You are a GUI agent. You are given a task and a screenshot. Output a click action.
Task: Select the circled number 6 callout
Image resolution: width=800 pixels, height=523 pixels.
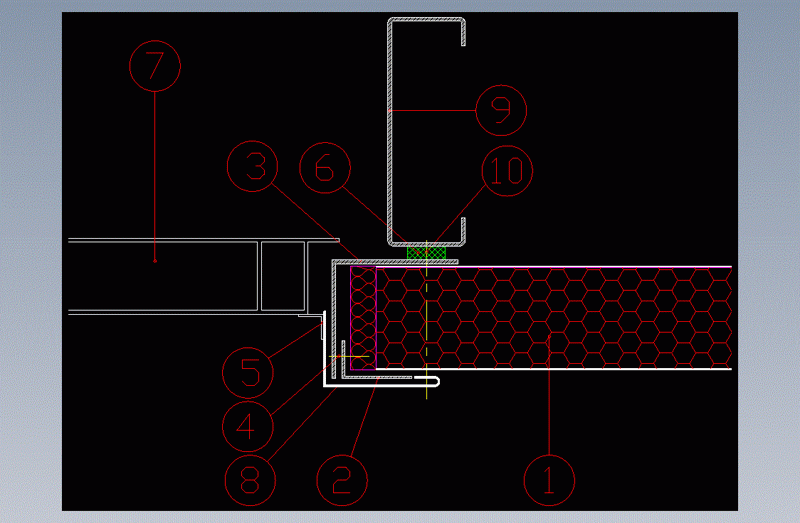[x=325, y=168]
